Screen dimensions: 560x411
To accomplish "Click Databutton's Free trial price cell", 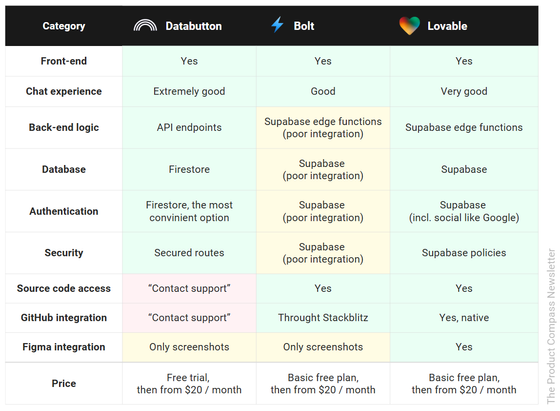I will tap(189, 384).
